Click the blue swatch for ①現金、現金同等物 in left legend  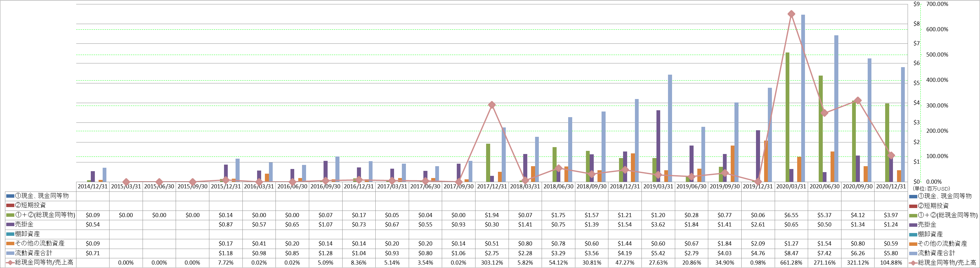point(10,196)
